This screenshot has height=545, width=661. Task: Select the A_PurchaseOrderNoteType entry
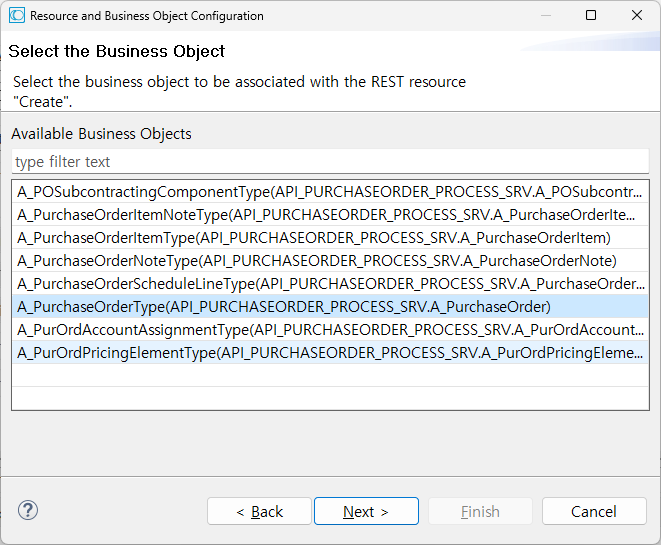[x=317, y=260]
